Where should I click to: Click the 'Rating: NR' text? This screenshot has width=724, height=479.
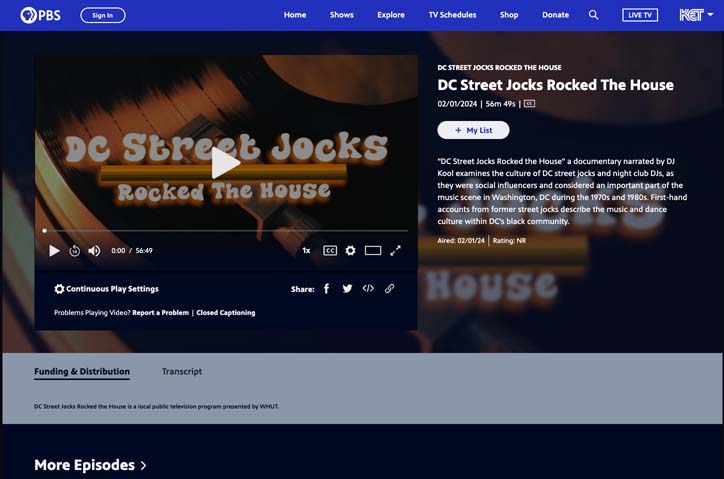(509, 241)
